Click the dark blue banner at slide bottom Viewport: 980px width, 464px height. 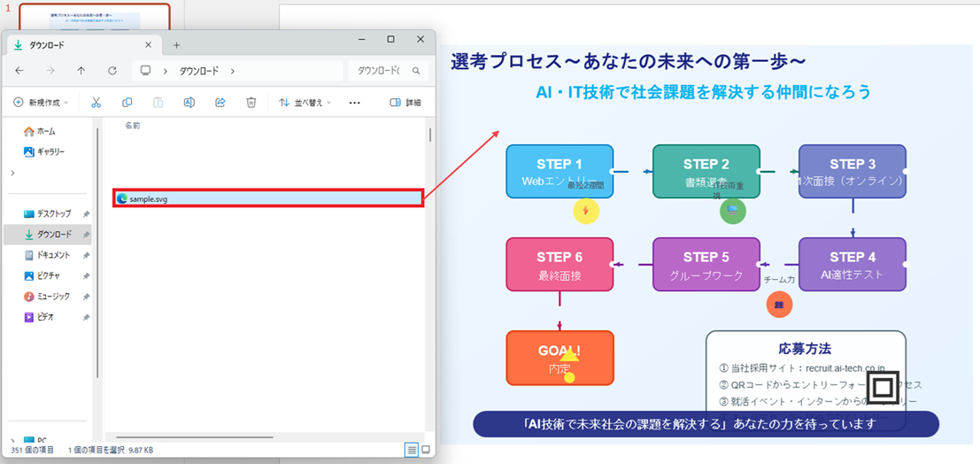[x=706, y=424]
